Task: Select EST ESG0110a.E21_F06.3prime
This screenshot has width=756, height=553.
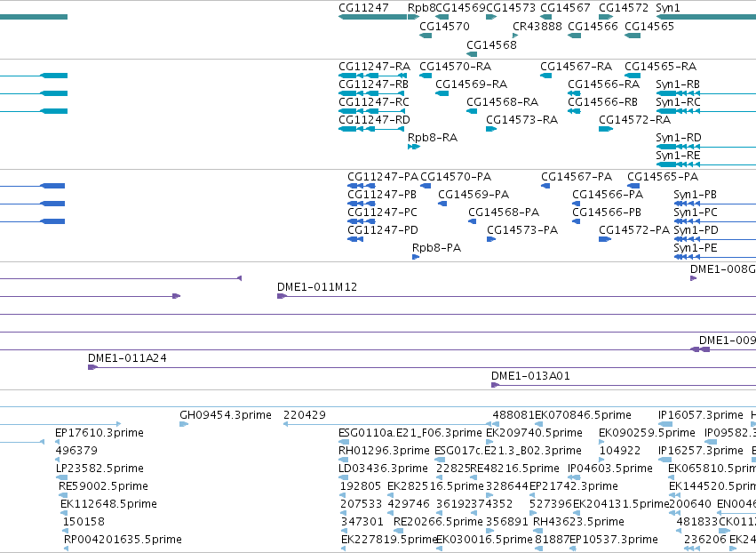Action: 410,433
